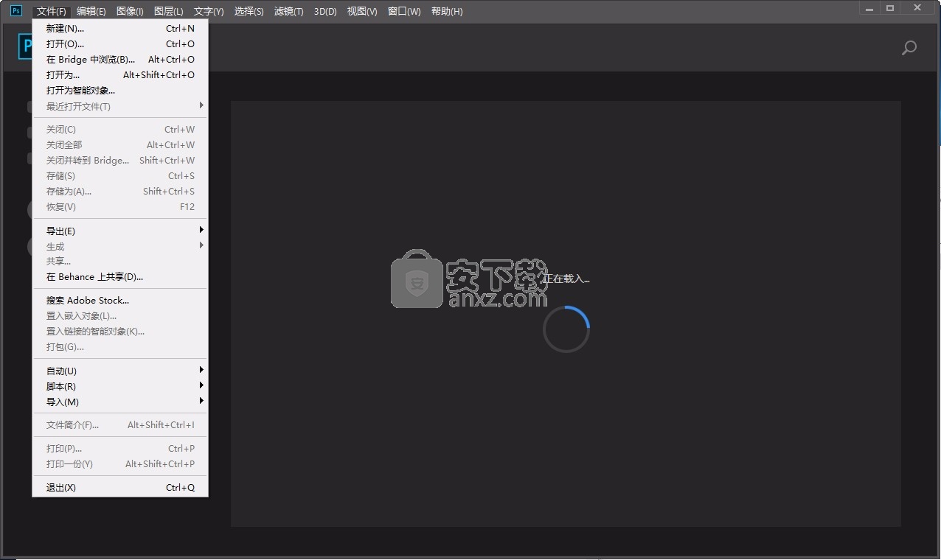Viewport: 941px width, 560px height.
Task: Click 关闭并转到 Bridge... entry
Action: [x=120, y=161]
